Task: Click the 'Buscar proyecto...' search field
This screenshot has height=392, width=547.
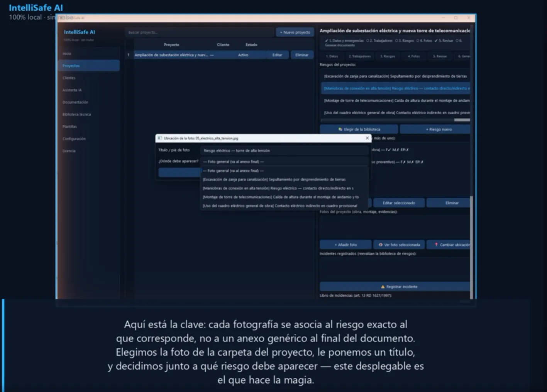Action: click(x=199, y=32)
